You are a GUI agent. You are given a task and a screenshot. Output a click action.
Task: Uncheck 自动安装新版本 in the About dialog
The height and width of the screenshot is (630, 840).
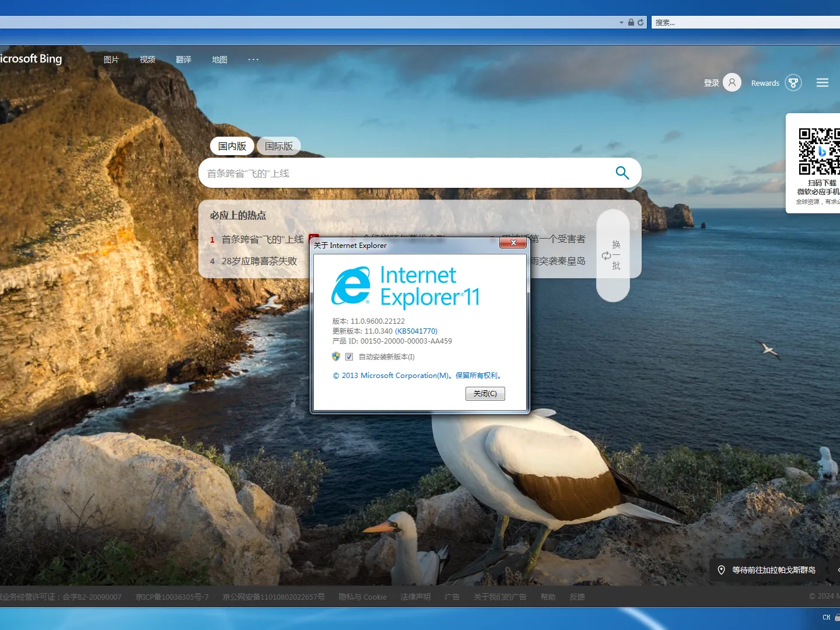tap(349, 356)
